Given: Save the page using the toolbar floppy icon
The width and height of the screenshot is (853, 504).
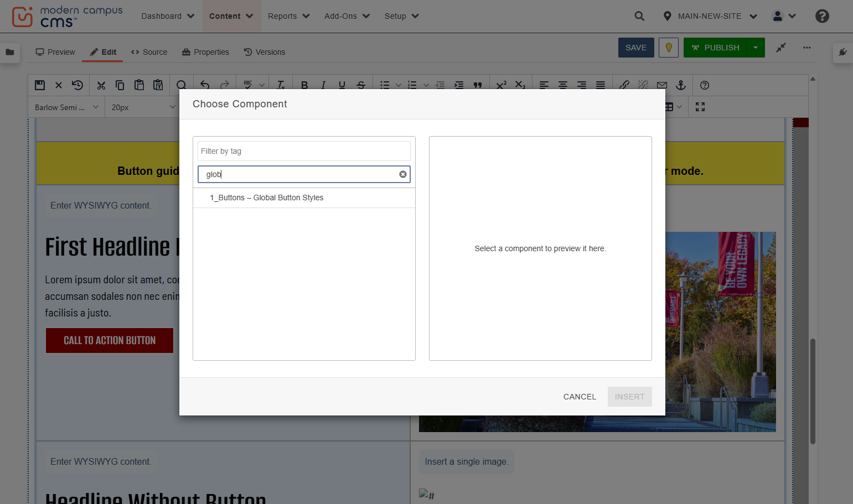Looking at the screenshot, I should 40,85.
